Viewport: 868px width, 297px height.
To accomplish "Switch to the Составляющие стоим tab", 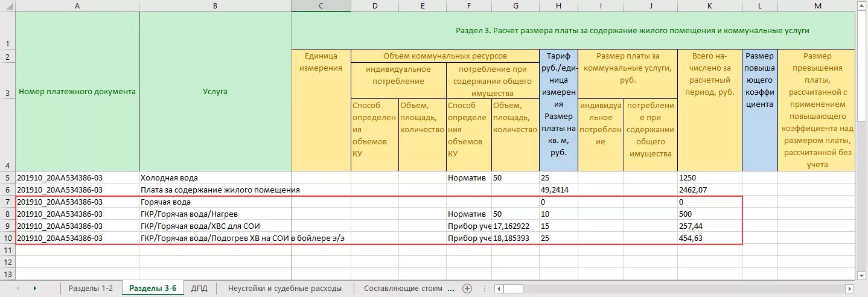I will [x=403, y=289].
